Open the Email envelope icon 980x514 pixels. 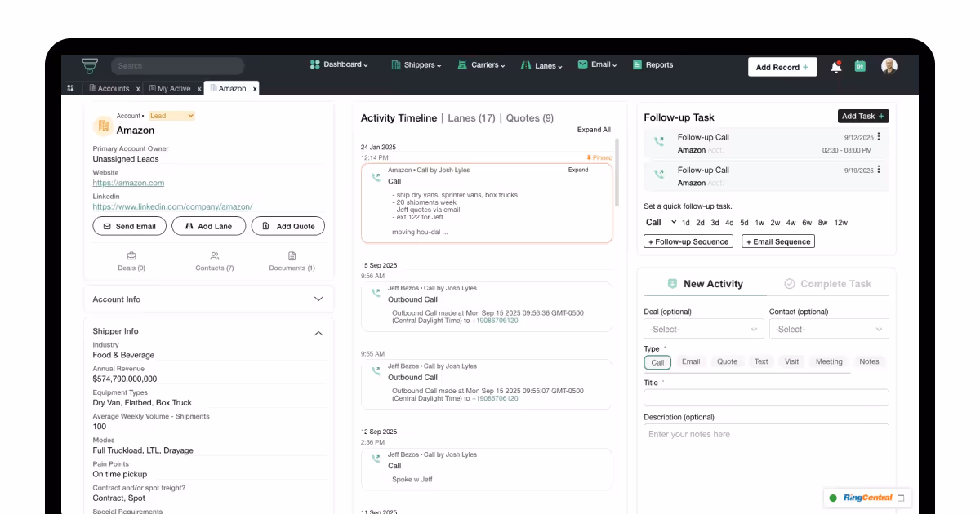pos(581,64)
